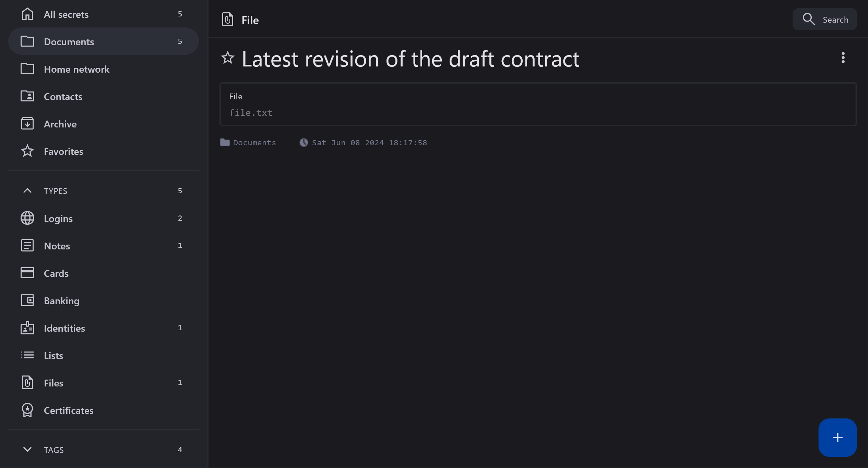Viewport: 868px width, 468px height.
Task: Open the Certificates type via its badge icon
Action: coord(27,410)
